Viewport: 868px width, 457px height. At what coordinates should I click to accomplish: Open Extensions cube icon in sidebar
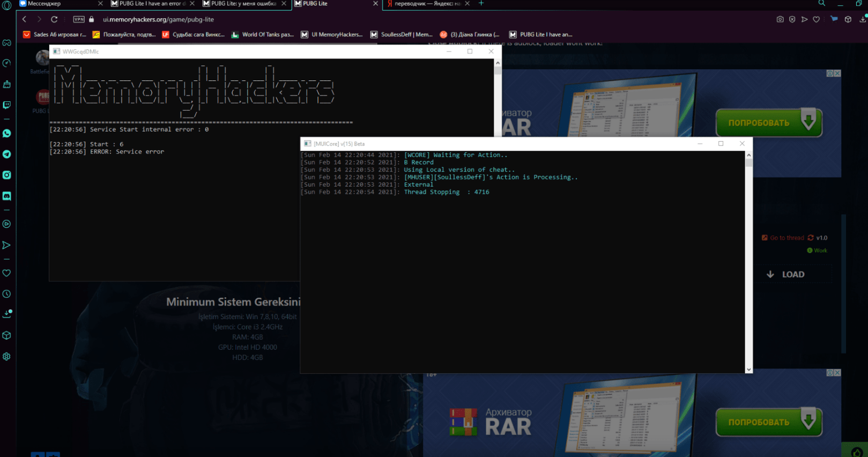(6, 335)
